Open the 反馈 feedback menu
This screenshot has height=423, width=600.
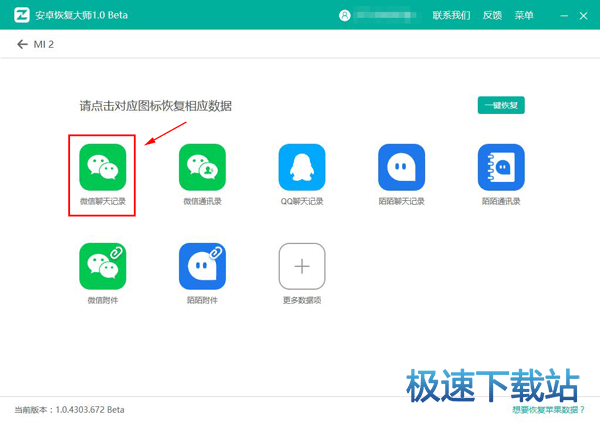point(492,15)
